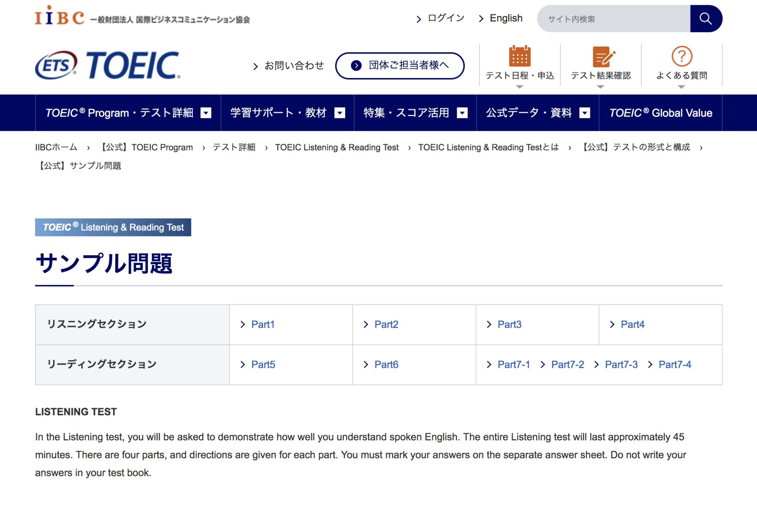Select TOEIC Global Value in navigation

pos(661,113)
